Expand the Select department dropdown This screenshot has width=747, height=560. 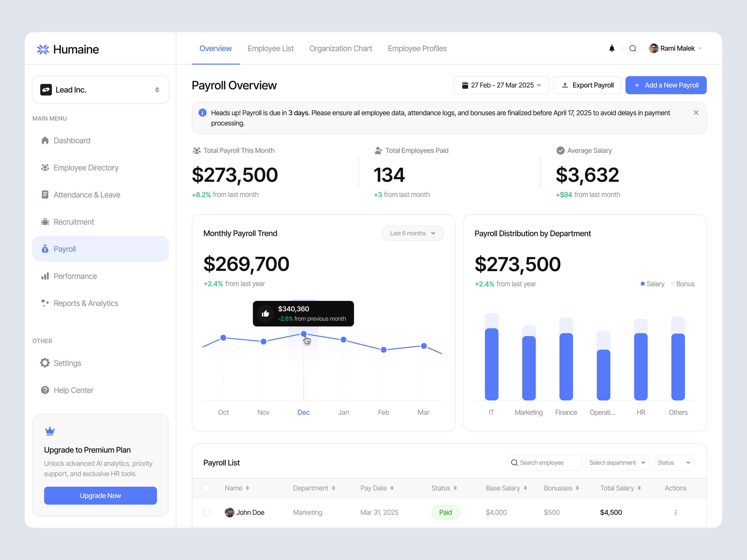pos(617,462)
